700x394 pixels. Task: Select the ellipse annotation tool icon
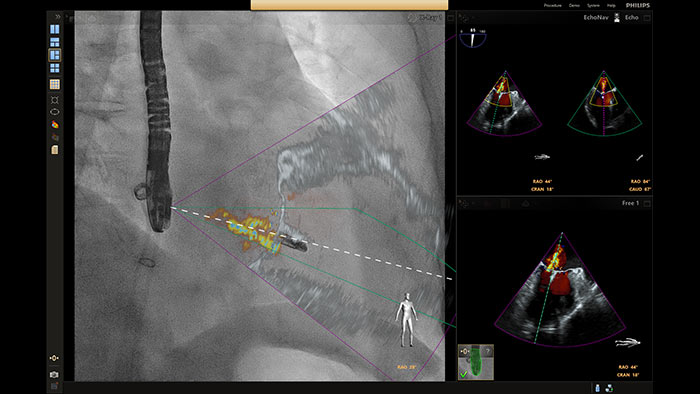54,112
